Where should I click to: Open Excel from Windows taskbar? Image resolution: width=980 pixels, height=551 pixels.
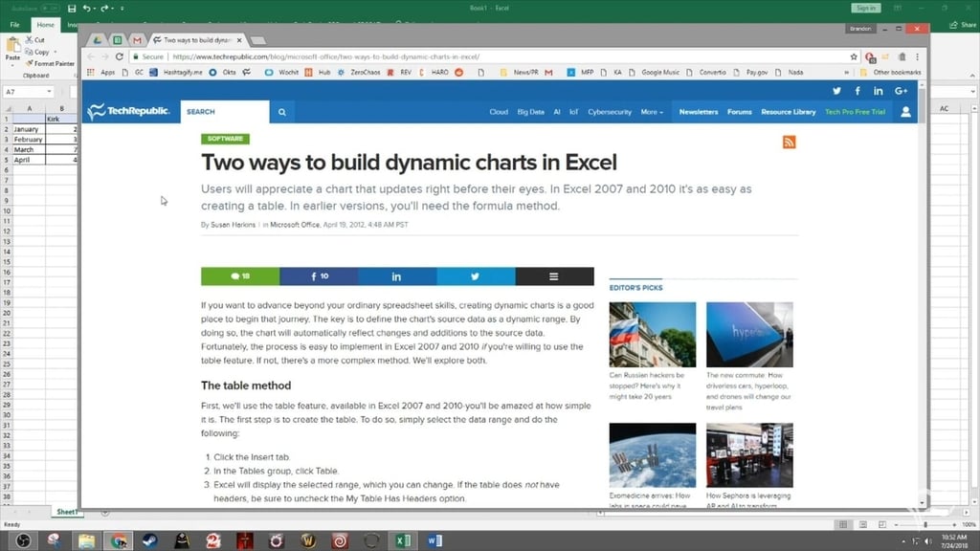pos(403,540)
